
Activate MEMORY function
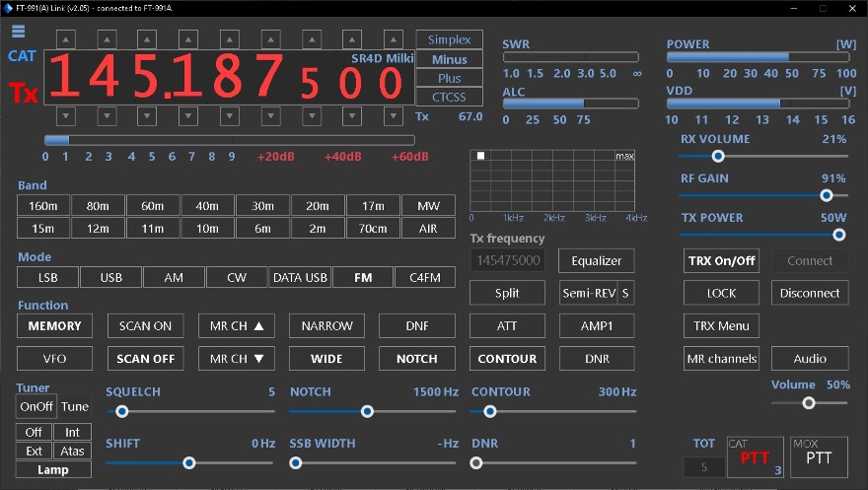click(x=55, y=325)
